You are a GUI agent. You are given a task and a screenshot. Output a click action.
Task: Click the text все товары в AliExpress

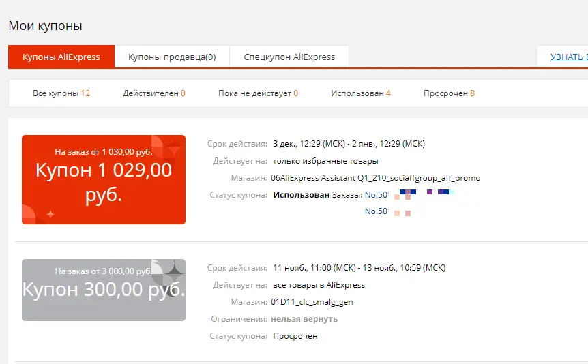(319, 285)
